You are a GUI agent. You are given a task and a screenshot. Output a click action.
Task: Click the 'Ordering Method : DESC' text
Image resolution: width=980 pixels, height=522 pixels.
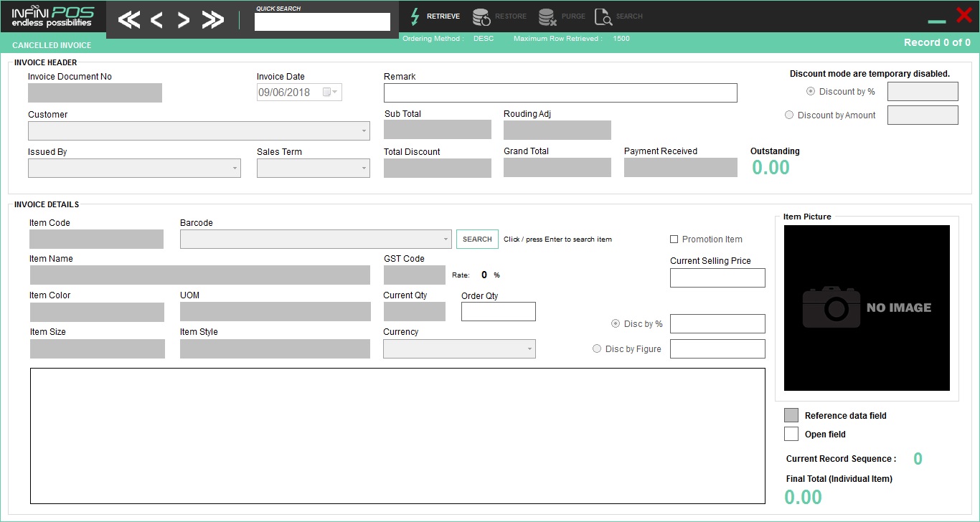click(448, 39)
